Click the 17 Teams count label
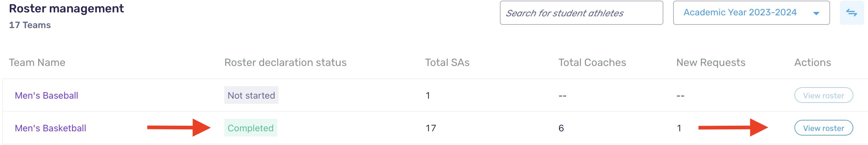The width and height of the screenshot is (868, 145). click(x=30, y=25)
